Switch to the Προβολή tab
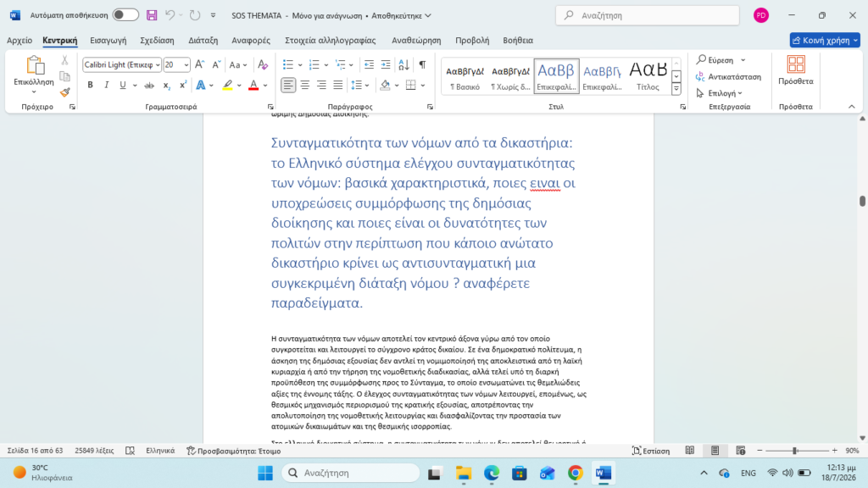This screenshot has height=488, width=868. pos(472,41)
